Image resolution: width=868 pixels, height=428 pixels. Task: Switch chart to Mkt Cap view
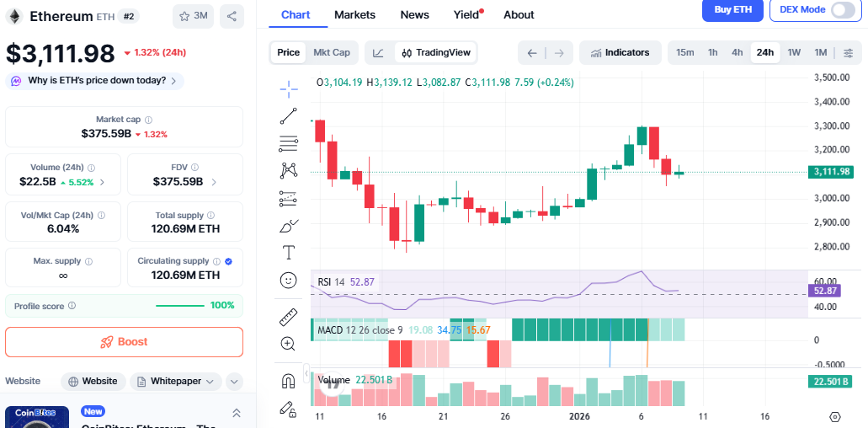(332, 52)
